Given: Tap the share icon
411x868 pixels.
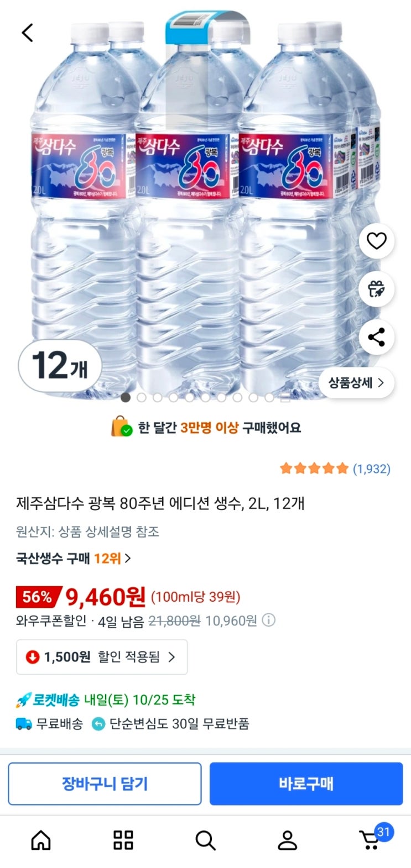Looking at the screenshot, I should (x=376, y=337).
